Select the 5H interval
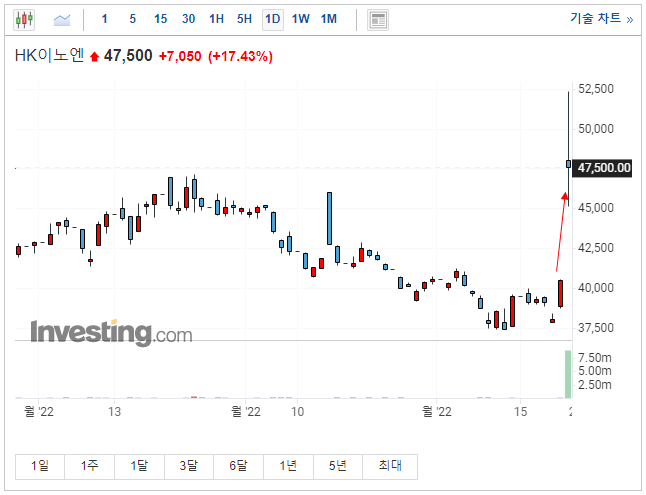 (244, 19)
